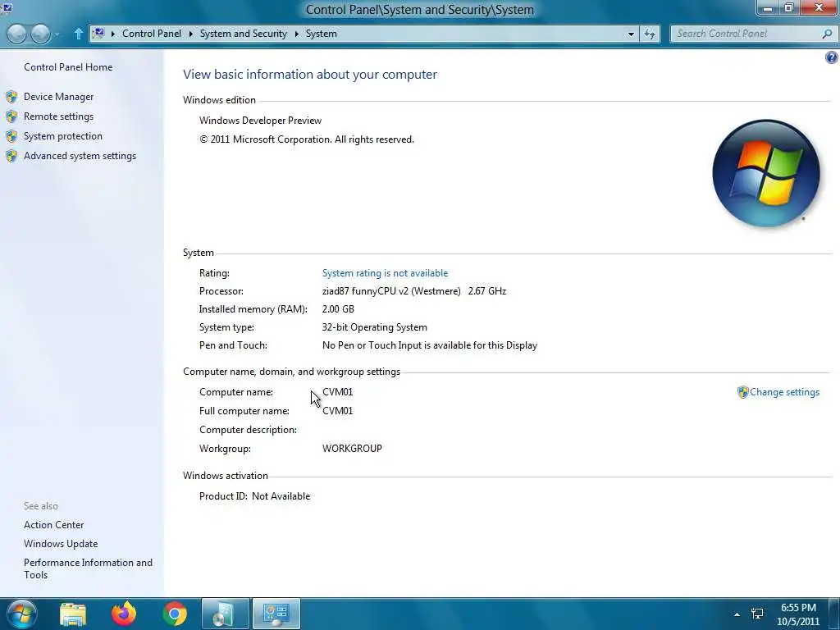Viewport: 840px width, 630px height.
Task: Click the computer icon in address bar
Action: coord(98,33)
